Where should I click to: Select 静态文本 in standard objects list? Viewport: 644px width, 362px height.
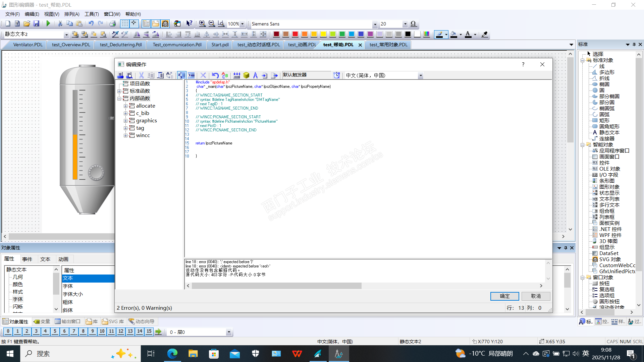(609, 132)
